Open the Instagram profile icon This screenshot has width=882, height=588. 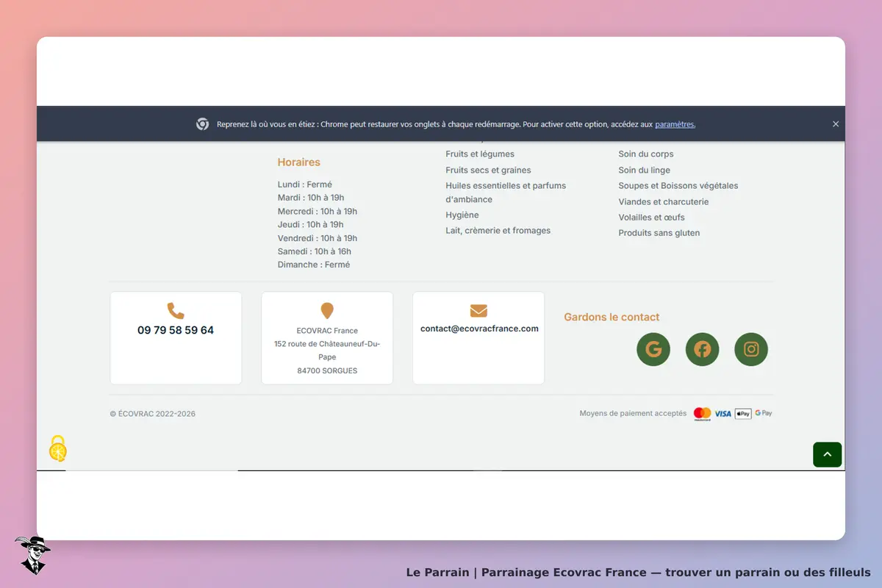[751, 349]
